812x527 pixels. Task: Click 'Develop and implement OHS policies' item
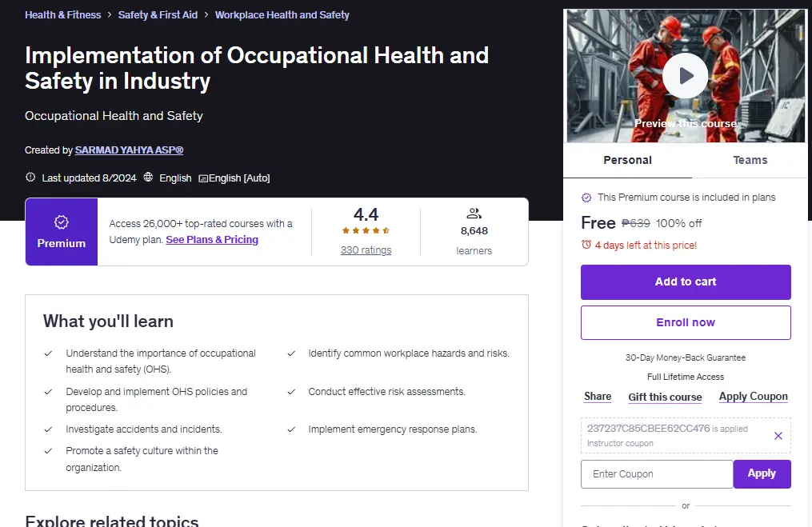coord(156,400)
